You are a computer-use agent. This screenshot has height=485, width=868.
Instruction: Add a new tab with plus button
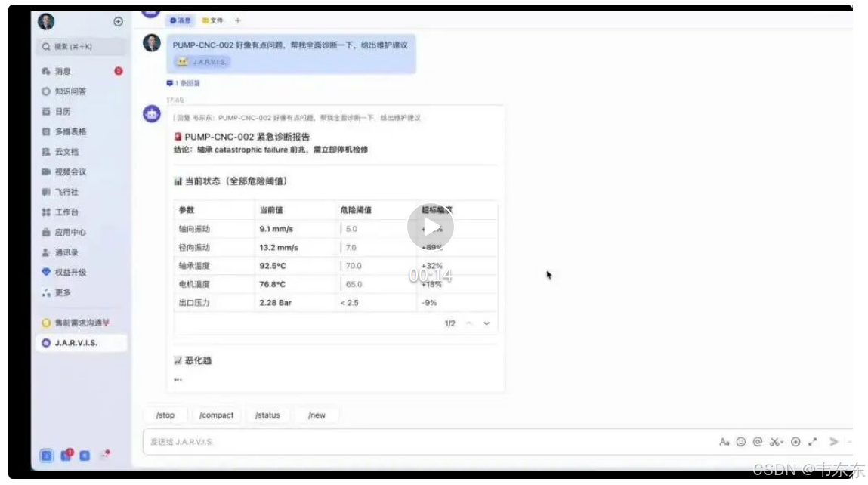click(237, 20)
